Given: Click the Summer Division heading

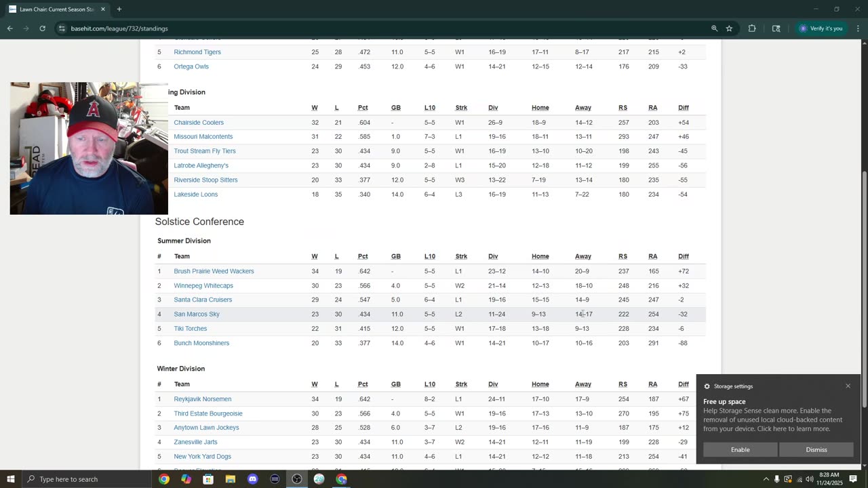Looking at the screenshot, I should (x=184, y=241).
